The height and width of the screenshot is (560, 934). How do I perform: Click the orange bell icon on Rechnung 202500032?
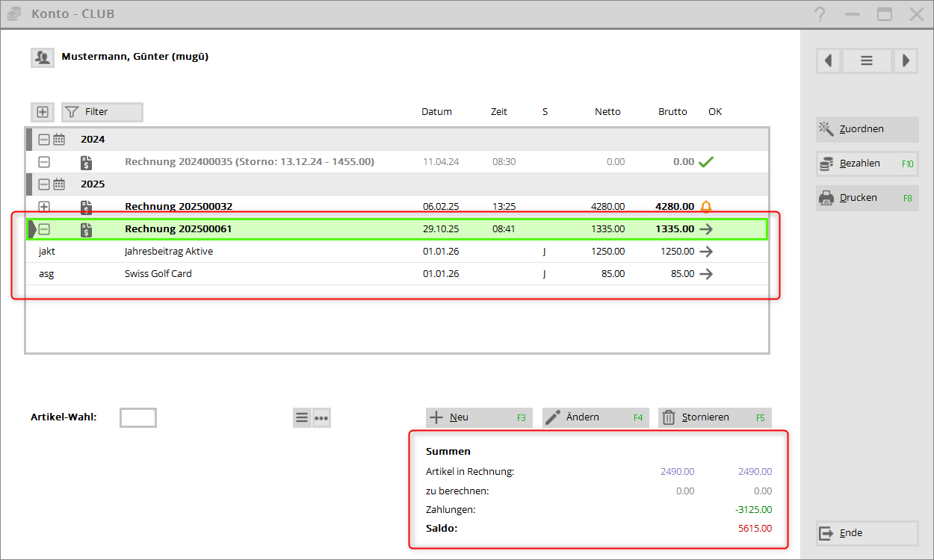pyautogui.click(x=705, y=207)
